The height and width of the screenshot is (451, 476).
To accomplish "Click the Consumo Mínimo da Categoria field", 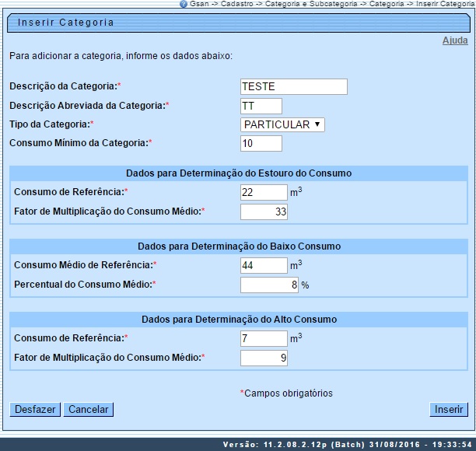I will (x=261, y=143).
